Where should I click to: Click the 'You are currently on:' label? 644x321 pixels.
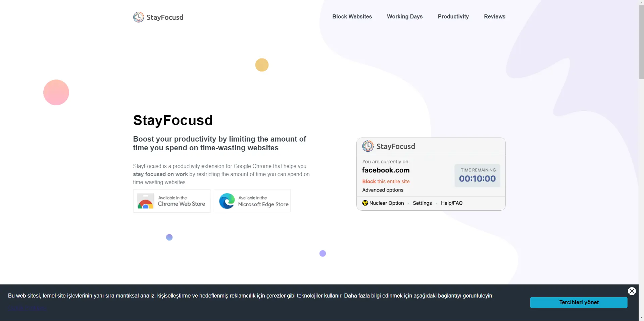pyautogui.click(x=386, y=161)
